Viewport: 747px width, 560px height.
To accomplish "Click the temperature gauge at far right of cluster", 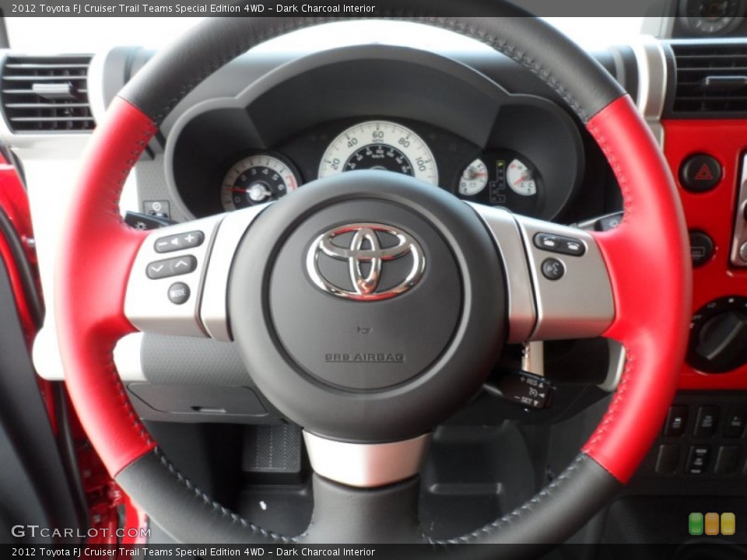I will coord(521,177).
